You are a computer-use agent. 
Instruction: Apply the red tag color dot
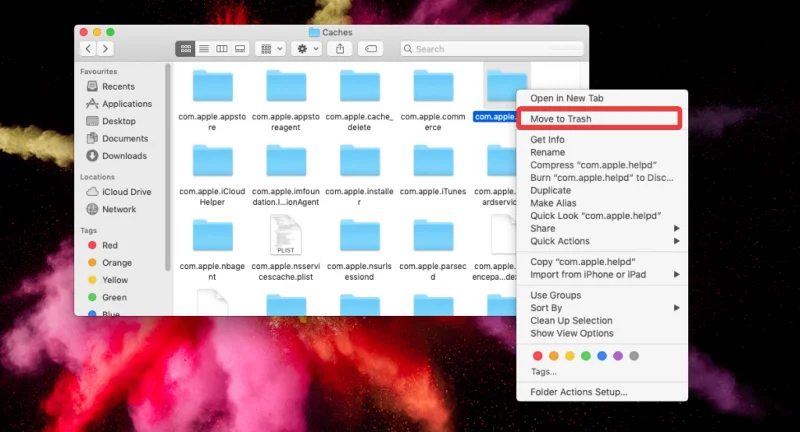pos(538,356)
